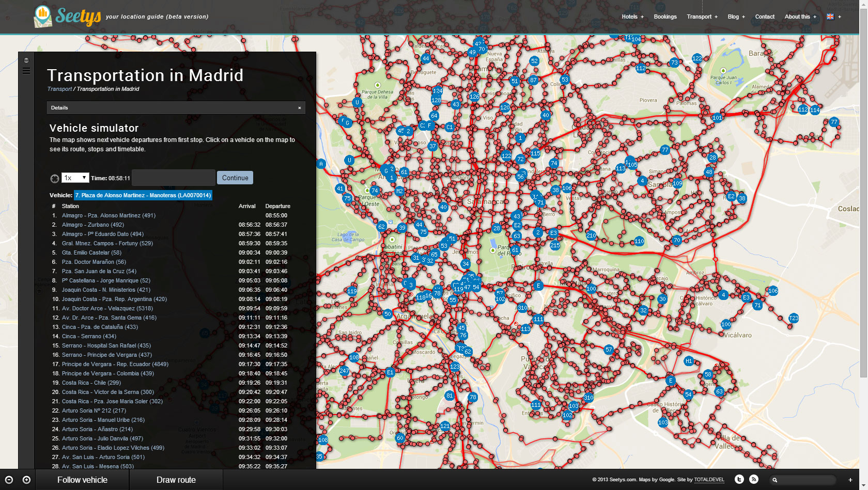Click the Continue button
868x490 pixels.
[235, 178]
